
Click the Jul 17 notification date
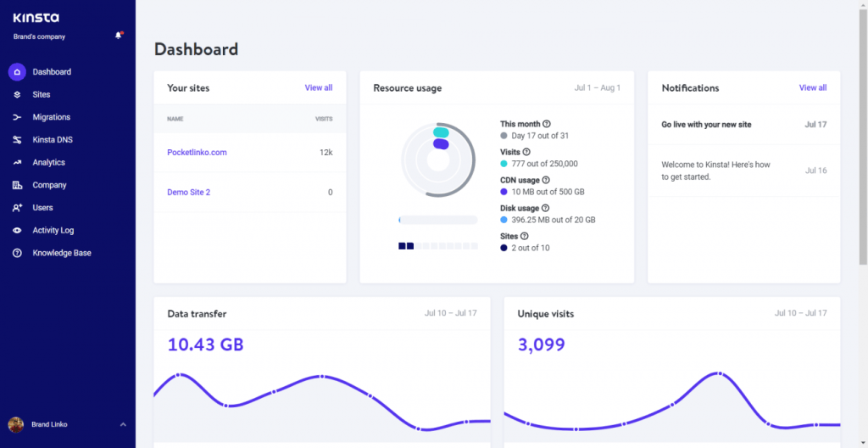click(815, 125)
